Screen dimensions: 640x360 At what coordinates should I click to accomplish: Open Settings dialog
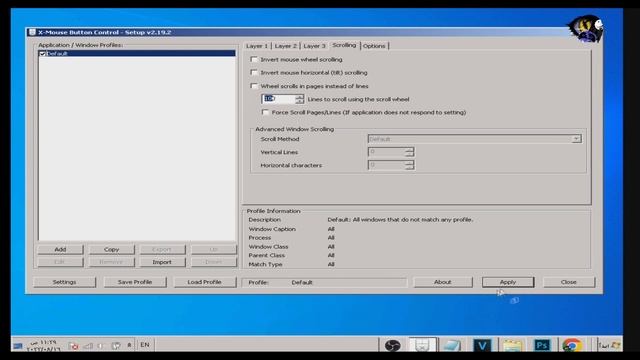[64, 282]
